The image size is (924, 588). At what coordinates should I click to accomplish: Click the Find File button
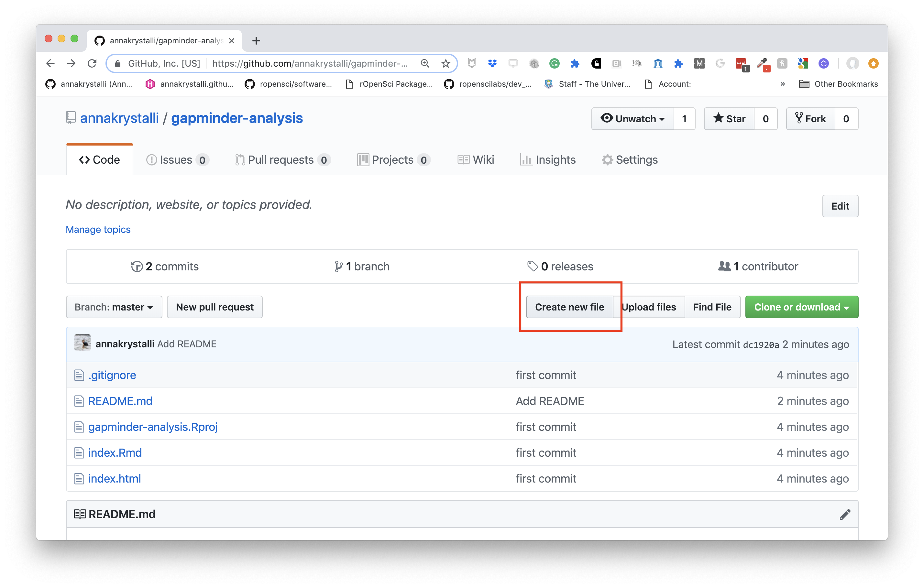coord(712,307)
